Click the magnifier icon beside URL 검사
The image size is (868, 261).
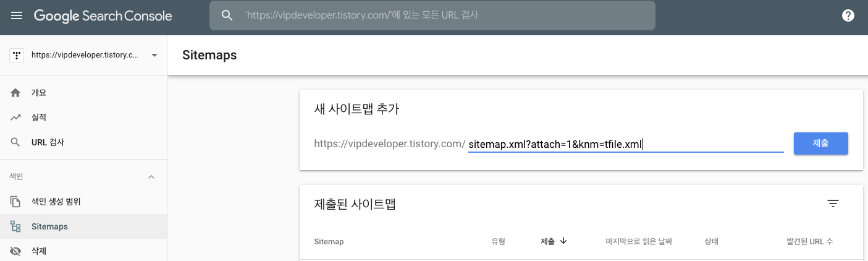tap(16, 142)
